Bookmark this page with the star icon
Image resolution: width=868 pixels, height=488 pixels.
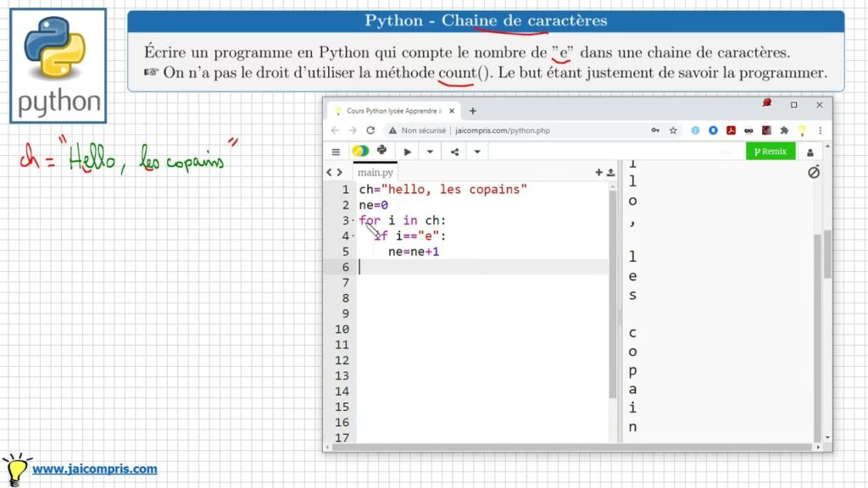[x=673, y=130]
